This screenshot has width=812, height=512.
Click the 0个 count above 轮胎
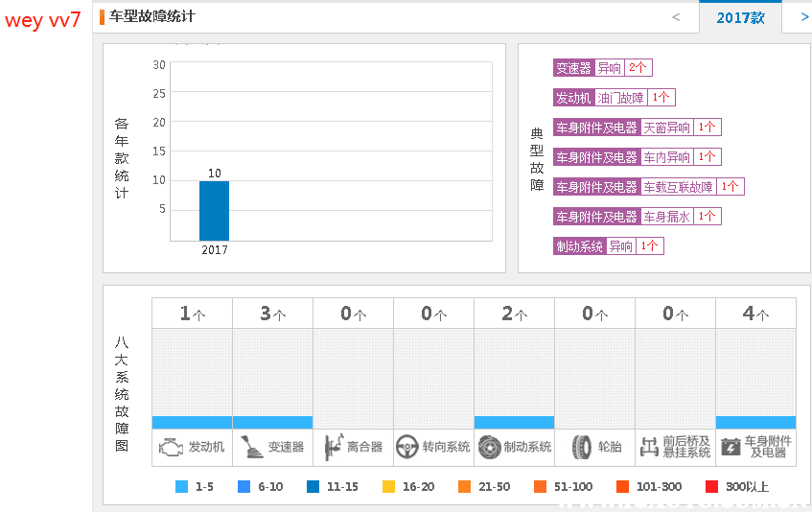point(595,314)
